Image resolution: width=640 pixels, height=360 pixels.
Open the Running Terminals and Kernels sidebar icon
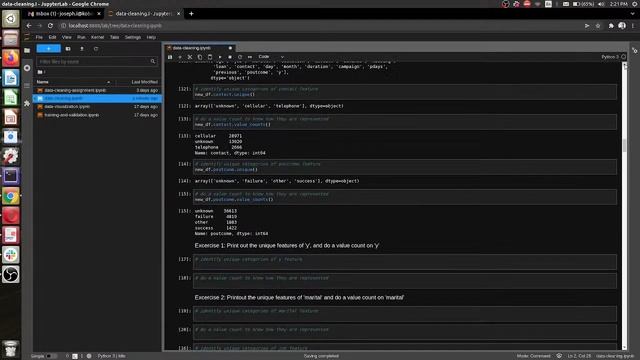27,68
